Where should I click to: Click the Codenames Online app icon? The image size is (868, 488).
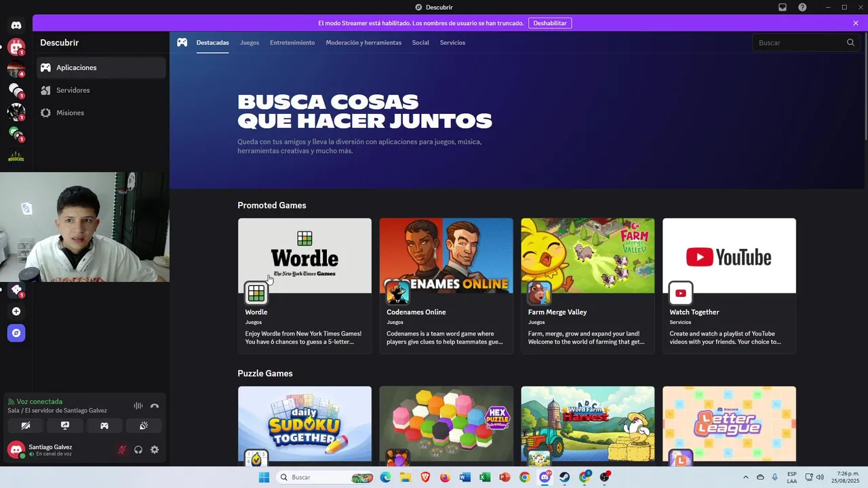click(x=398, y=293)
